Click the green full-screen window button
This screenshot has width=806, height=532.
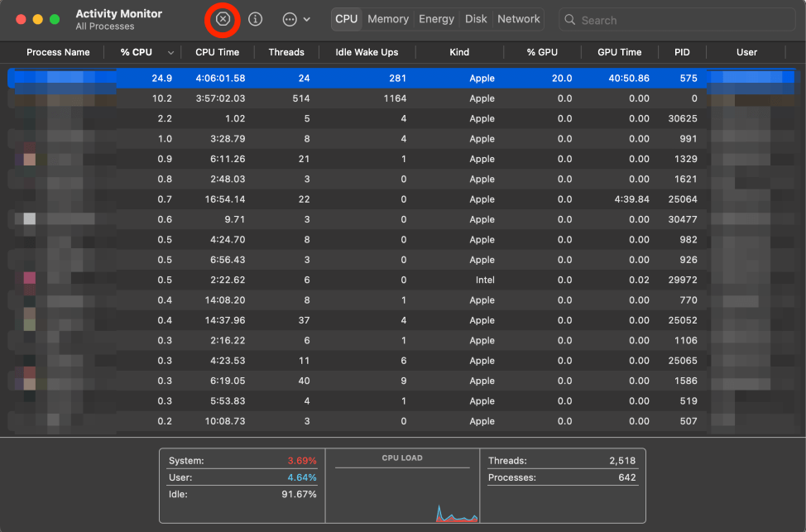pos(55,19)
